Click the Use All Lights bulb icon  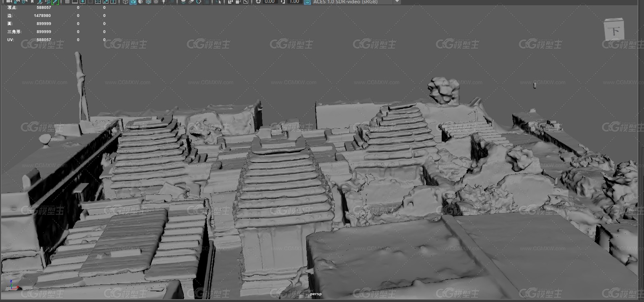[164, 2]
